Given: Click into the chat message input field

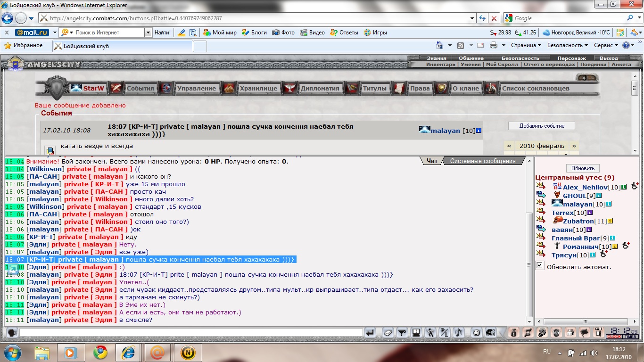Looking at the screenshot, I should click(191, 333).
